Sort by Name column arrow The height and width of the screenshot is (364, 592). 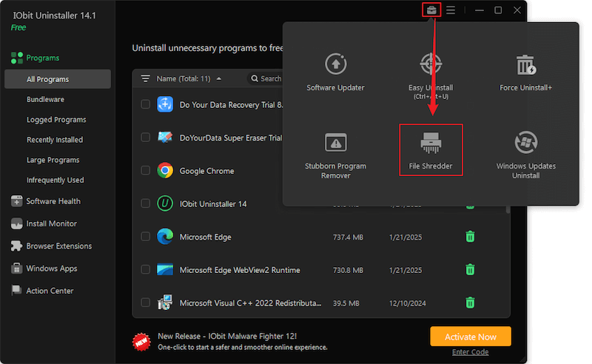[x=219, y=78]
